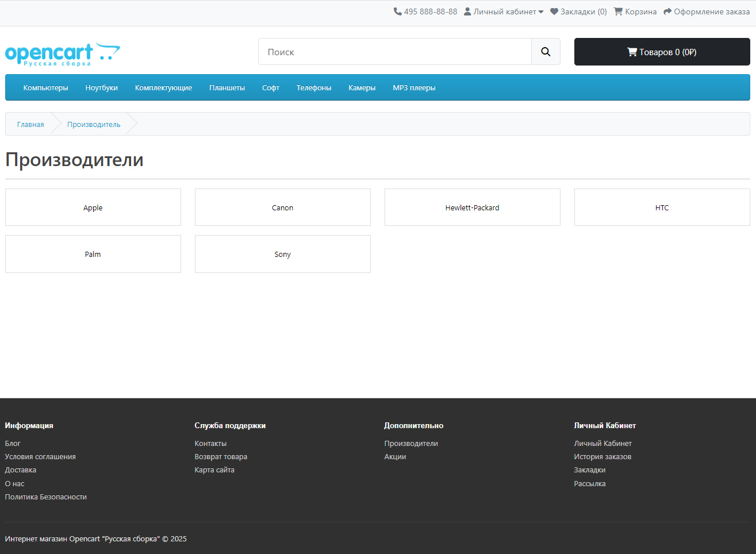Viewport: 756px width, 554px height.
Task: Choose the MP3 плееры category
Action: [x=414, y=88]
